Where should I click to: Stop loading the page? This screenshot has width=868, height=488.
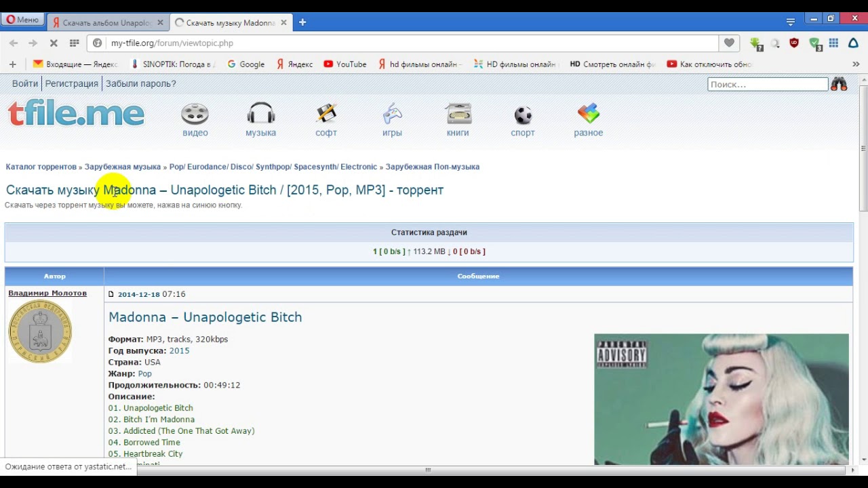click(54, 43)
